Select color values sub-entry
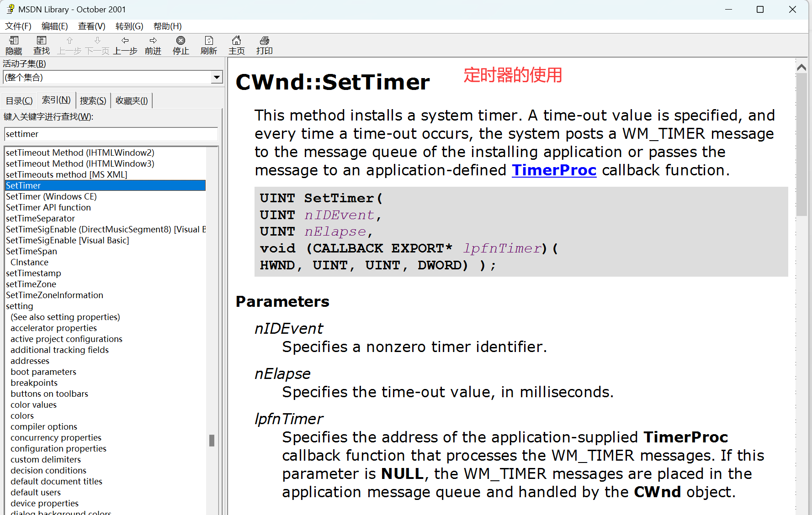812x515 pixels. 33,405
